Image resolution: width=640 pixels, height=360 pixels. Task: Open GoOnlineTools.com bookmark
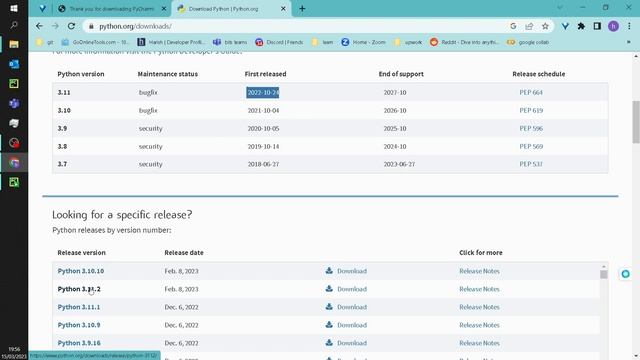click(95, 42)
